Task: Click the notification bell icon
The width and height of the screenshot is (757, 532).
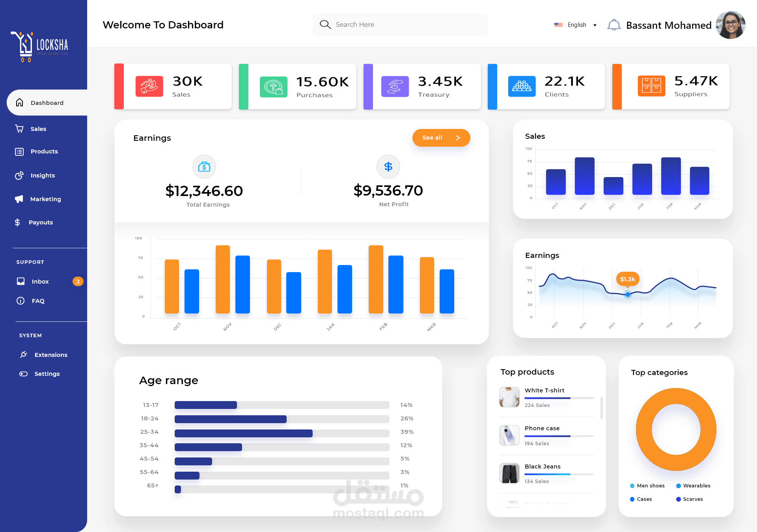Action: coord(613,25)
